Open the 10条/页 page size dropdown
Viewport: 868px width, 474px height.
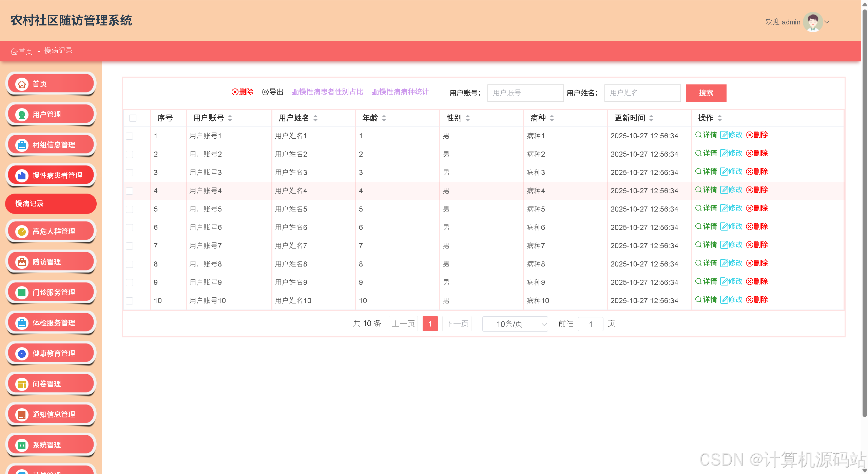coord(515,324)
